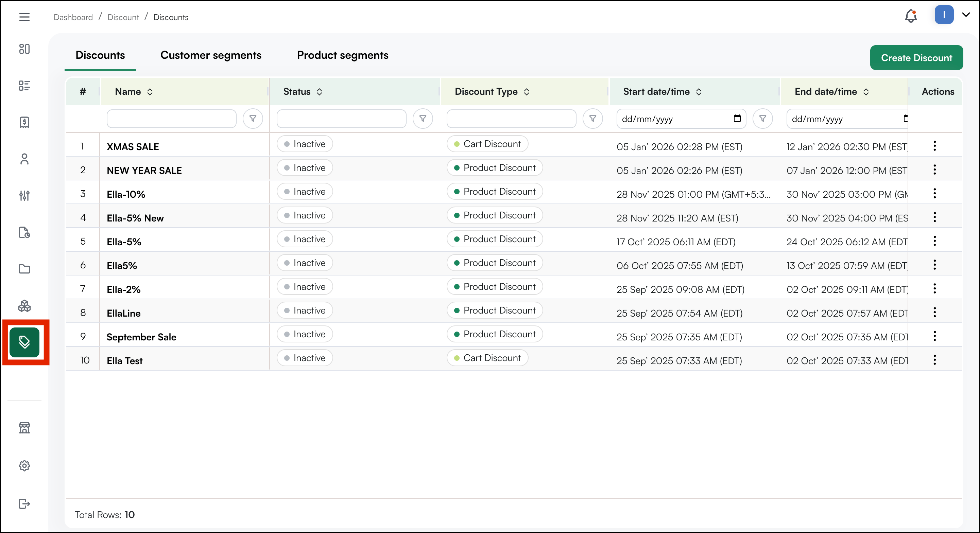
Task: Switch to Product segments tab
Action: click(342, 55)
